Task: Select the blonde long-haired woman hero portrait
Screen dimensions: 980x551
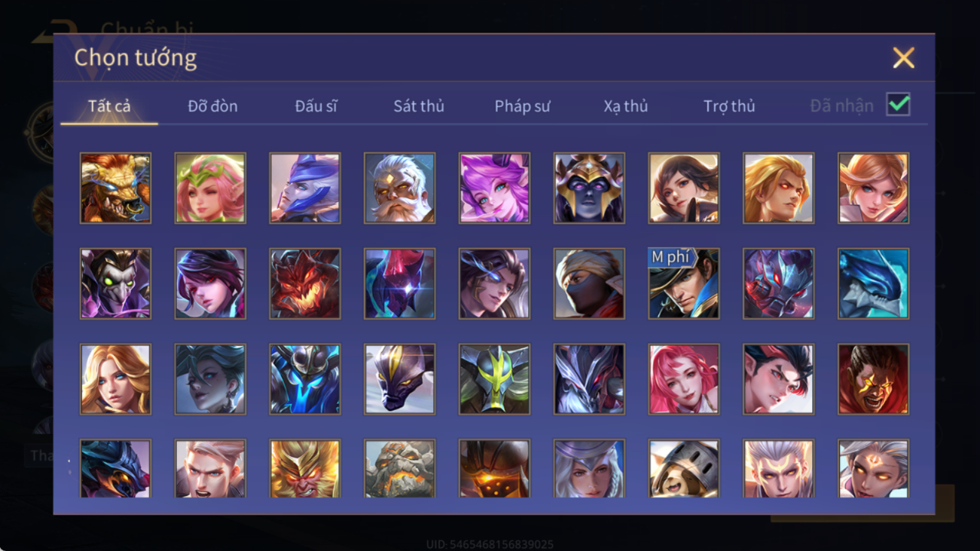Action: pyautogui.click(x=115, y=379)
